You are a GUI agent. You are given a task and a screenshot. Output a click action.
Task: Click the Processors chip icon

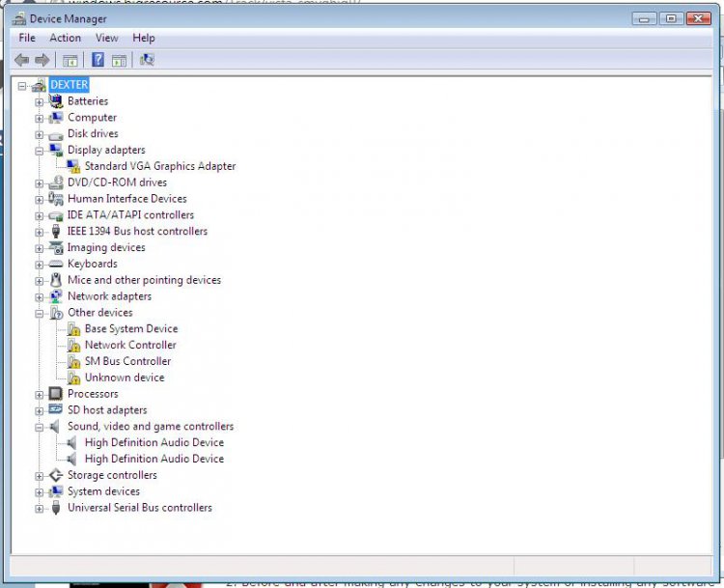point(55,394)
